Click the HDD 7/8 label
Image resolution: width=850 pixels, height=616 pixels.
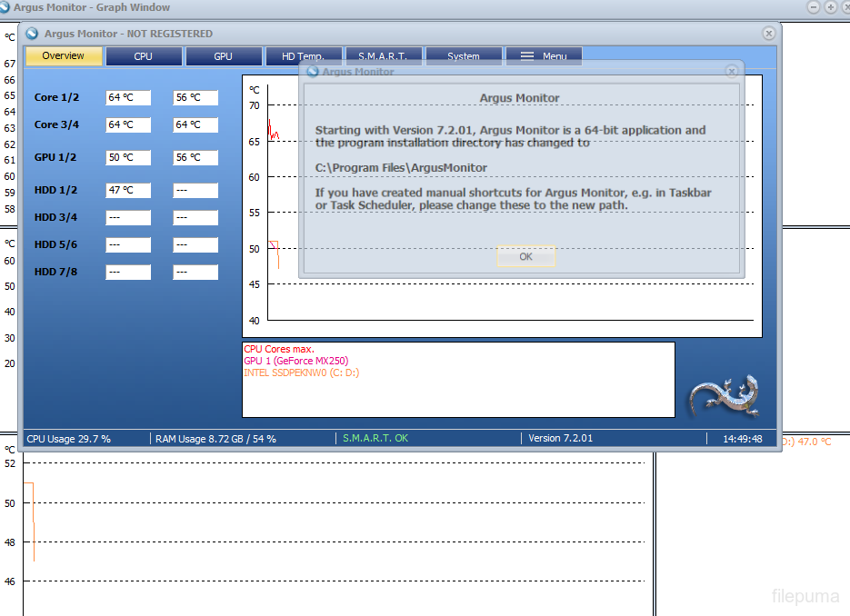click(55, 272)
